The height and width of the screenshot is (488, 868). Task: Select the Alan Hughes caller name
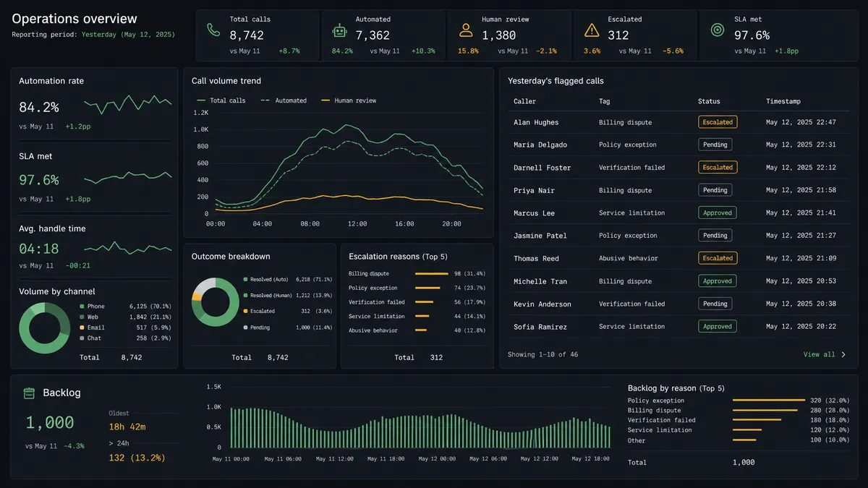pos(536,122)
